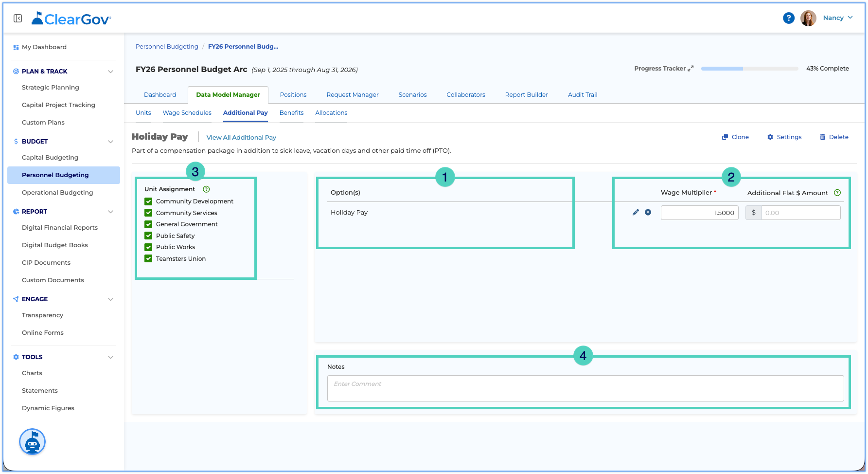Collapse the sidebar with the panel icon
This screenshot has height=474, width=868.
coord(18,18)
